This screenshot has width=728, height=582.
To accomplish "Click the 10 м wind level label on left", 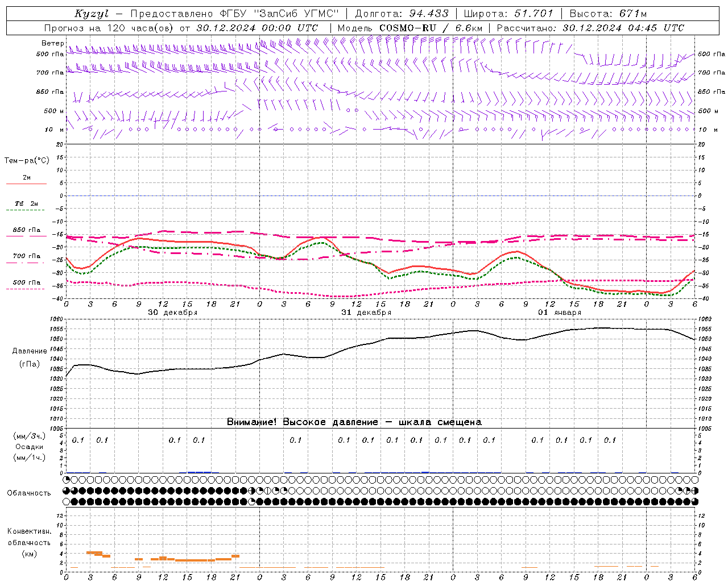I will click(54, 130).
